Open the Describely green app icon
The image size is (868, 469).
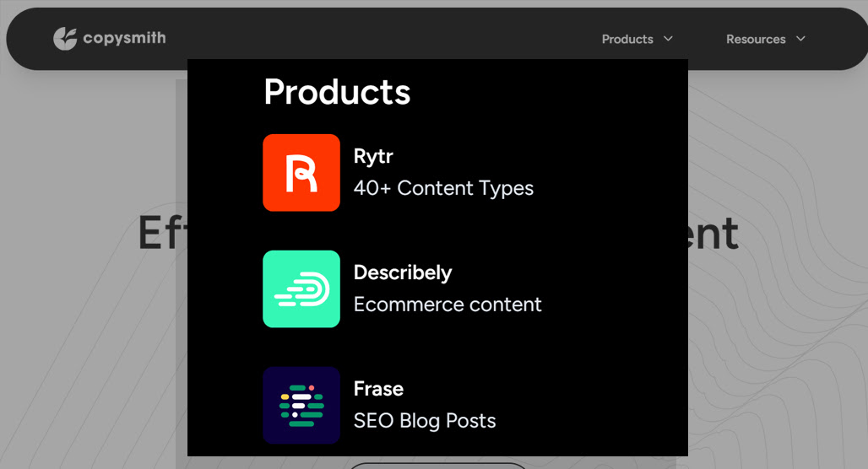[301, 288]
